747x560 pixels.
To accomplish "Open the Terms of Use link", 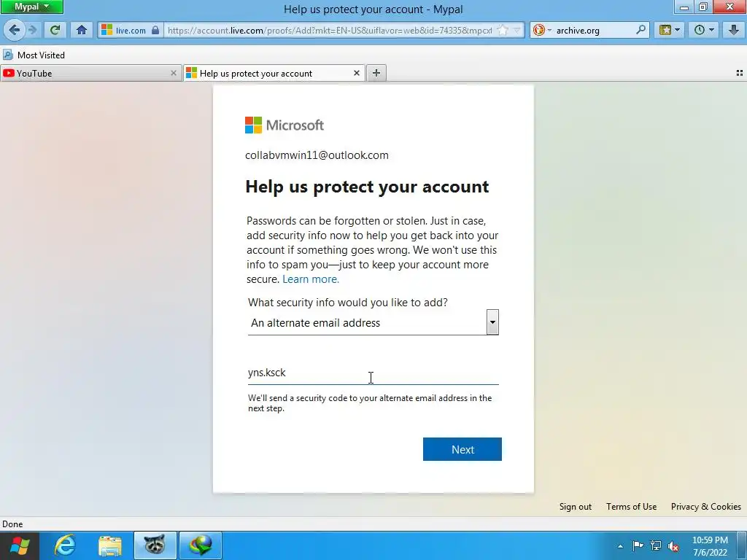I will 631,507.
